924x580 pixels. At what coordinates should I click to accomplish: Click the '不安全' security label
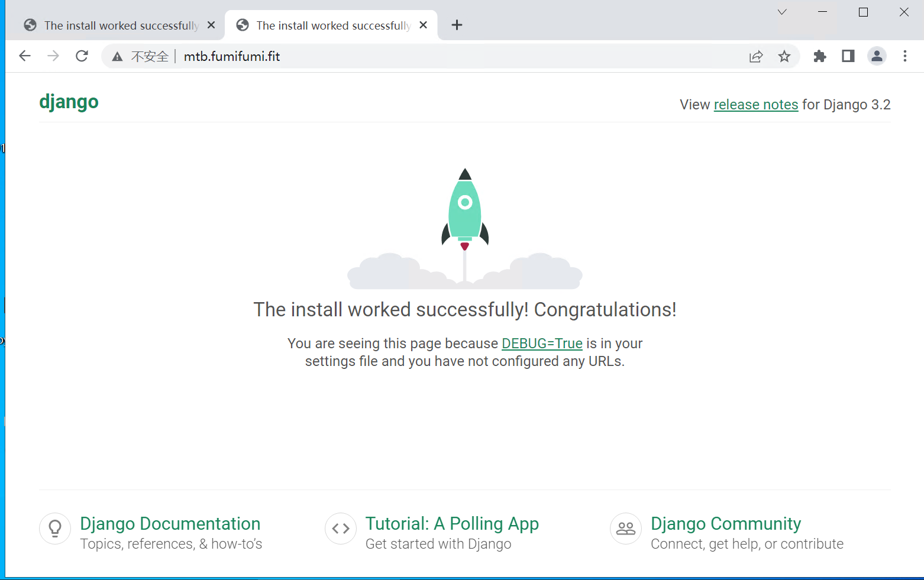pyautogui.click(x=150, y=57)
